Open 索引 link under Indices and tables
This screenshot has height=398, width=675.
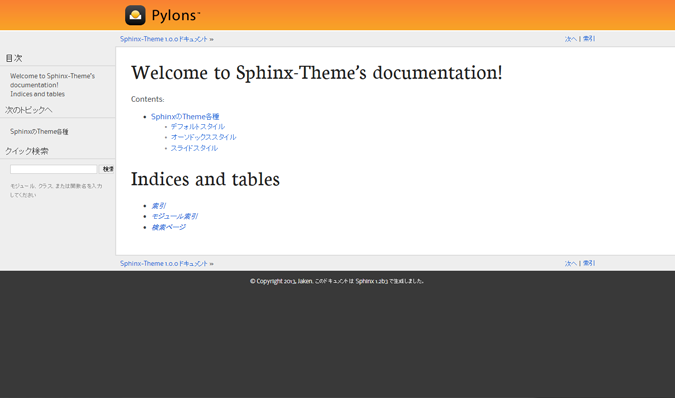click(x=158, y=206)
